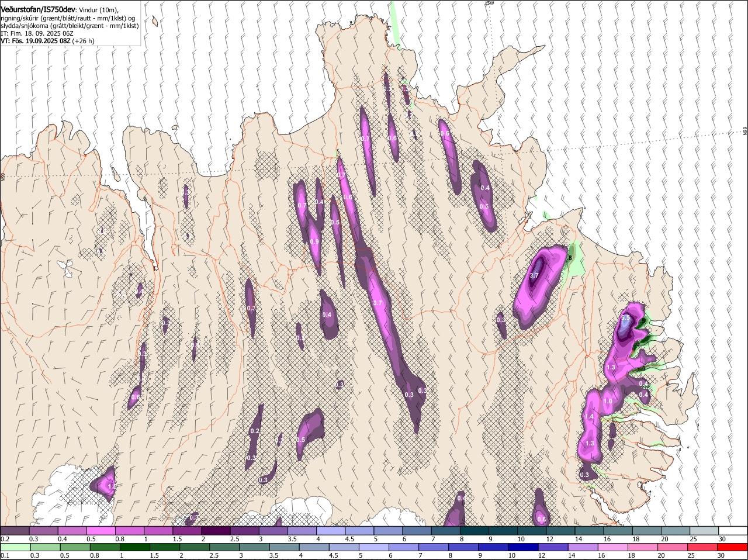Select the bright red rain swatch between 25 and 30
This screenshot has height=560, width=748.
pos(702,547)
